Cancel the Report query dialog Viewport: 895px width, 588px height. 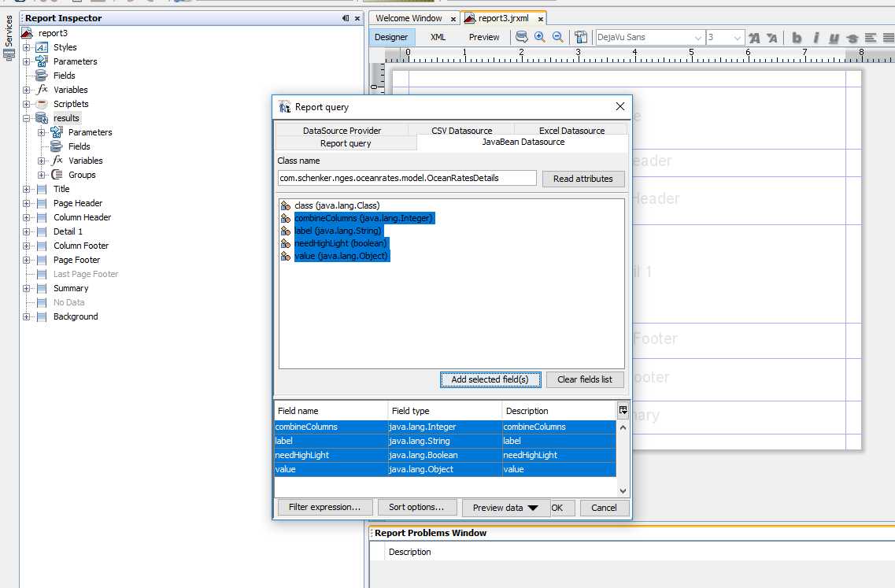(x=604, y=508)
